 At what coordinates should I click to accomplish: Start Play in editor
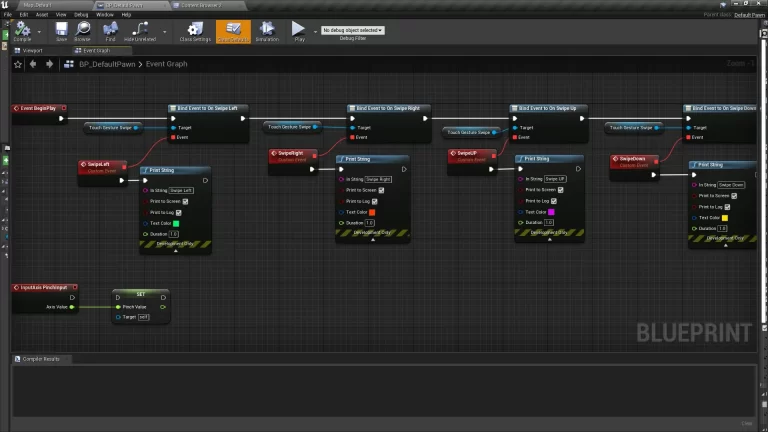coord(299,31)
